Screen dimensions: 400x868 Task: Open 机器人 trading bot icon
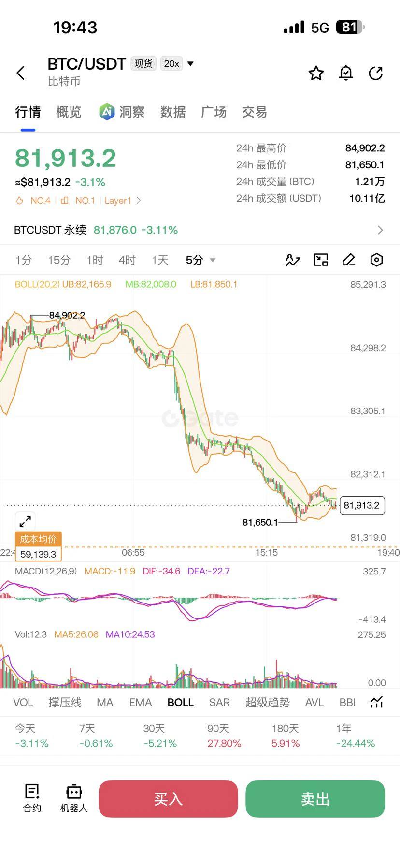click(x=74, y=798)
